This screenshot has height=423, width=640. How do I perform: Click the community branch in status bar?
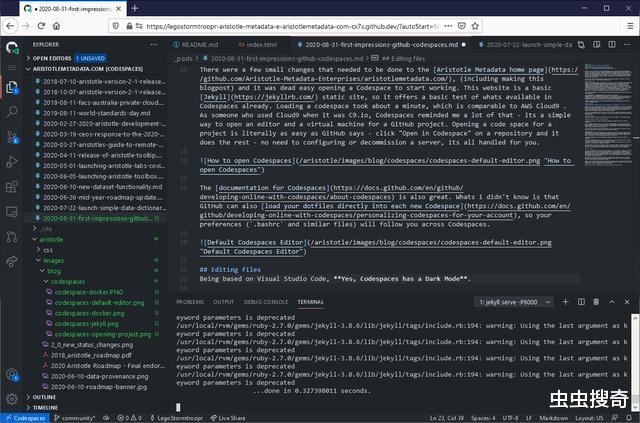74,418
